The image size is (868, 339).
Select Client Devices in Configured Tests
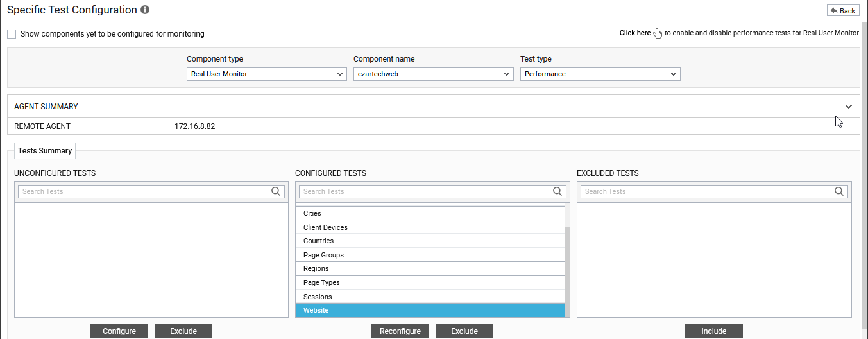click(x=325, y=227)
